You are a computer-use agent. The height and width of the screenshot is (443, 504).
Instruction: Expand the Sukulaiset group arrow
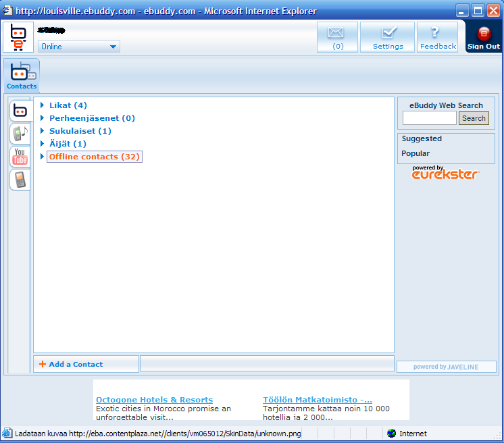(42, 131)
